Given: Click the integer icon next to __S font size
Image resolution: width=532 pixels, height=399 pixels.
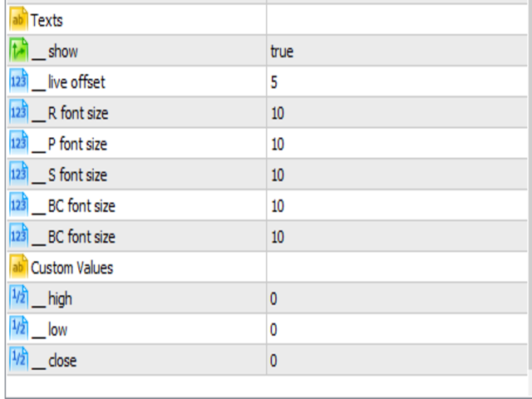Looking at the screenshot, I should [x=18, y=175].
